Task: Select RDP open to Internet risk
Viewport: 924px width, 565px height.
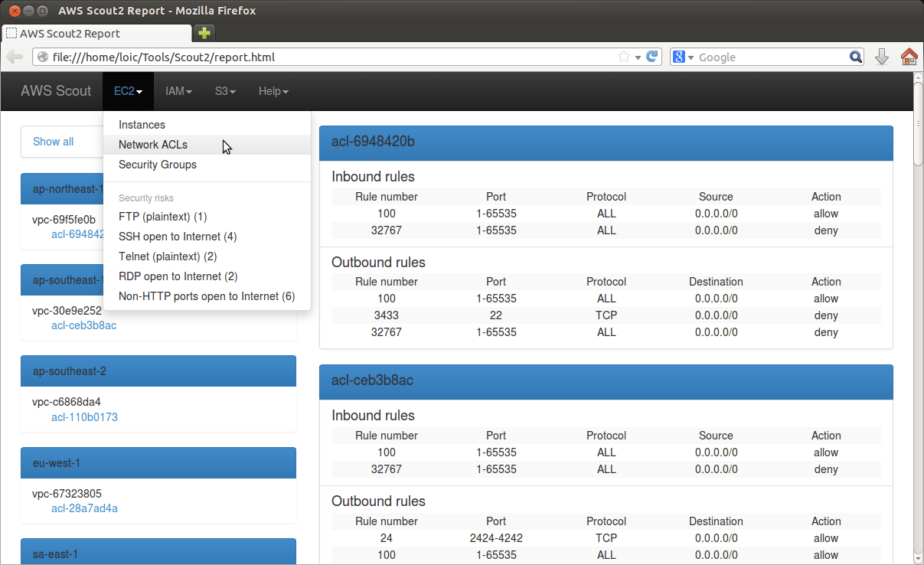Action: coord(207,276)
